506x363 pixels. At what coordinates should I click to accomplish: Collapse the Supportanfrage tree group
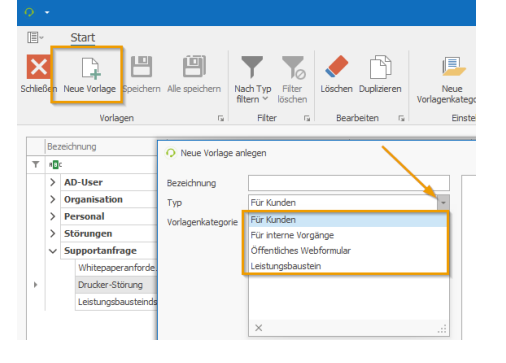tap(53, 251)
